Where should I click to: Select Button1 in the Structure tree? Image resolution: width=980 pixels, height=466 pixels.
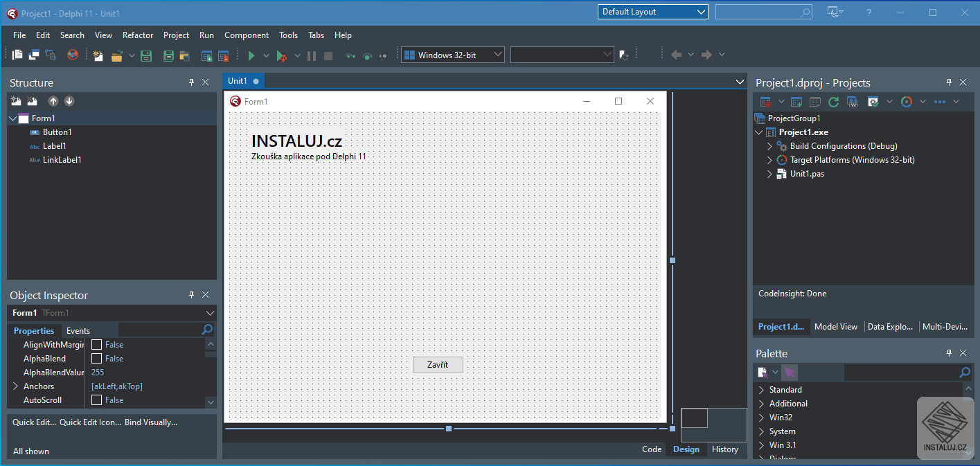(57, 132)
